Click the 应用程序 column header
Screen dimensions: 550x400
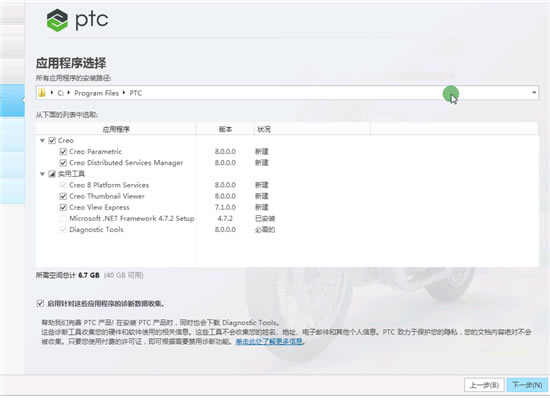coord(116,129)
